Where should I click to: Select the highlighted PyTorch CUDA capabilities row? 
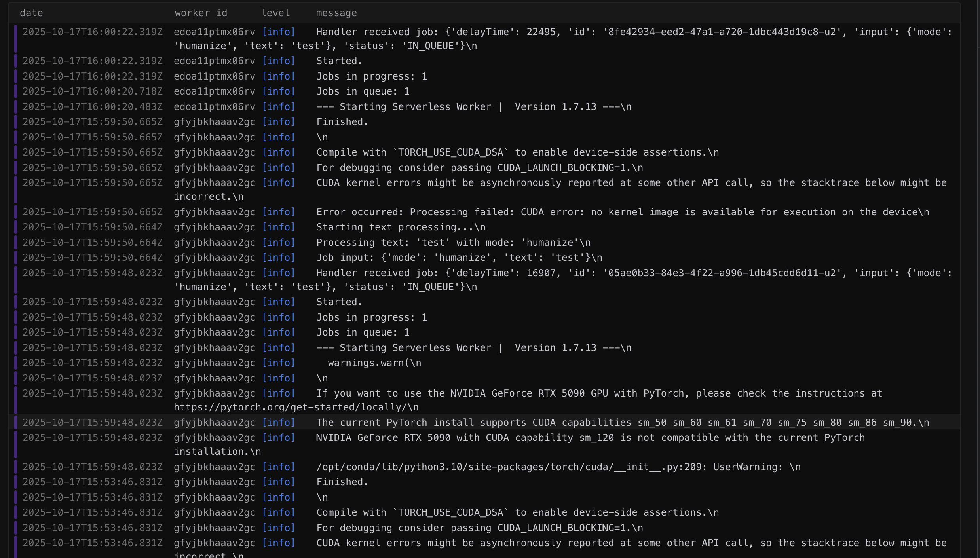[x=622, y=423]
